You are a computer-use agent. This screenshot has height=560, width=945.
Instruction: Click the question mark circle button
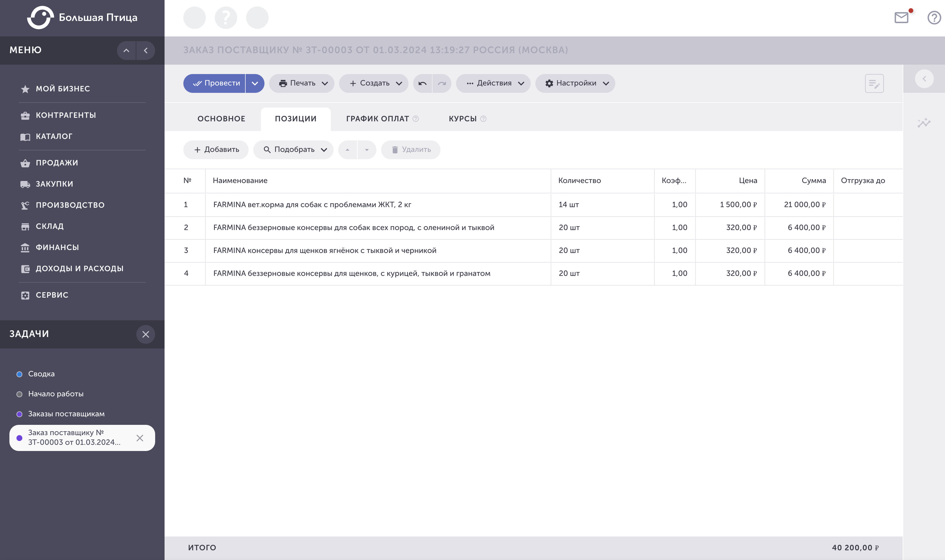(226, 18)
